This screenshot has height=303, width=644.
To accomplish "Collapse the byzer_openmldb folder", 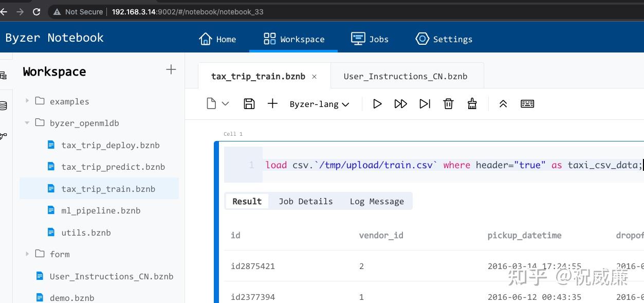I will point(27,123).
